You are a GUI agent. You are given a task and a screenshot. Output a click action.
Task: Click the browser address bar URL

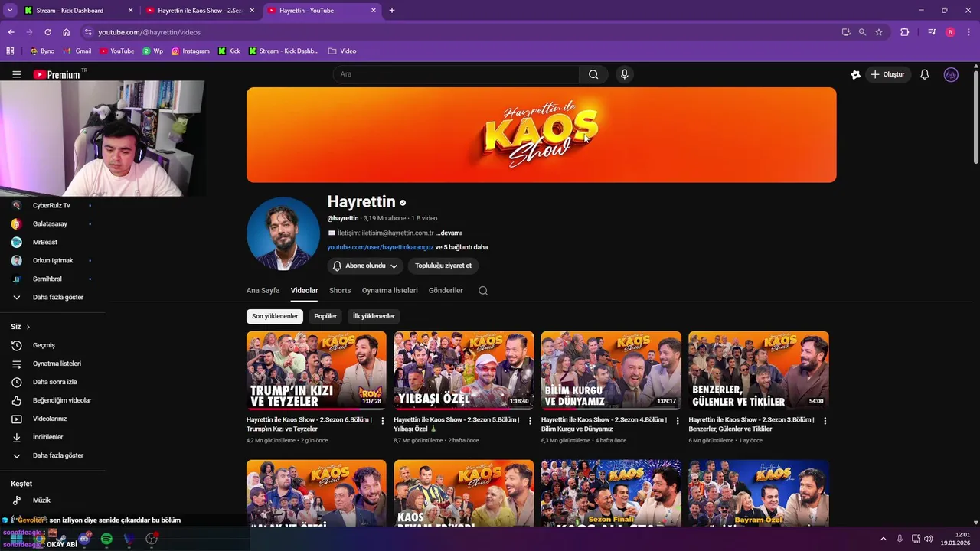click(x=149, y=32)
